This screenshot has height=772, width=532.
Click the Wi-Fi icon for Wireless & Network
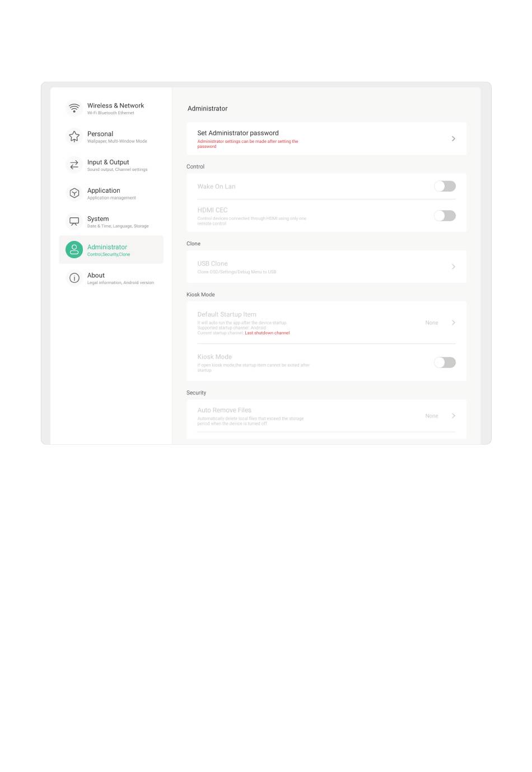point(74,108)
